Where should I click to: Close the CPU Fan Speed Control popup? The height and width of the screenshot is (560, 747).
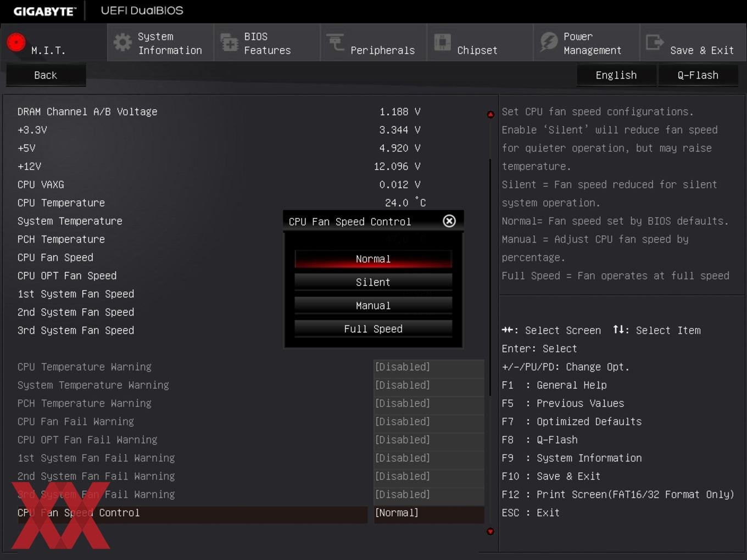[449, 221]
